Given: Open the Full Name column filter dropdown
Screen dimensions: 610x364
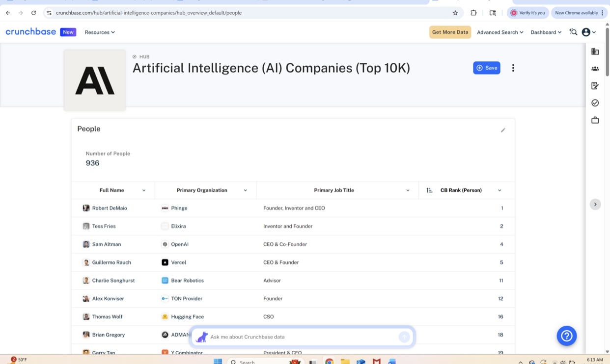Looking at the screenshot, I should pos(143,190).
